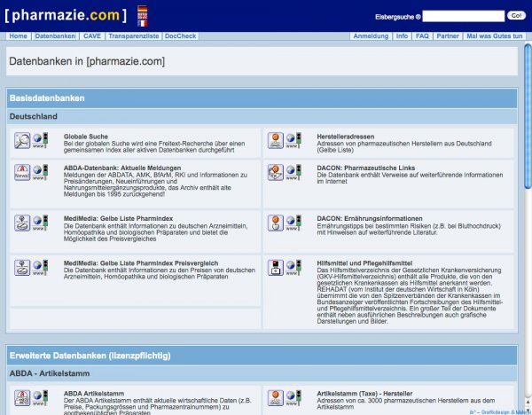The height and width of the screenshot is (415, 532).
Task: Click the Globale Suche title link
Action: coord(86,137)
